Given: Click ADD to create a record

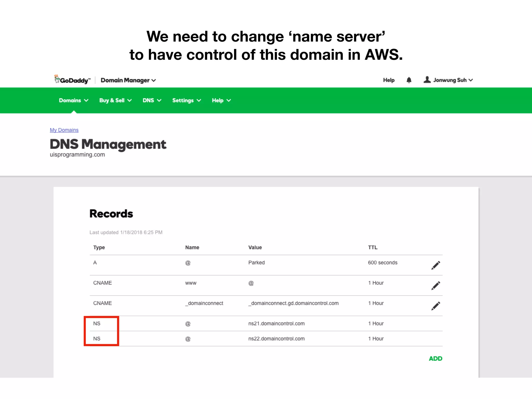Looking at the screenshot, I should point(435,358).
